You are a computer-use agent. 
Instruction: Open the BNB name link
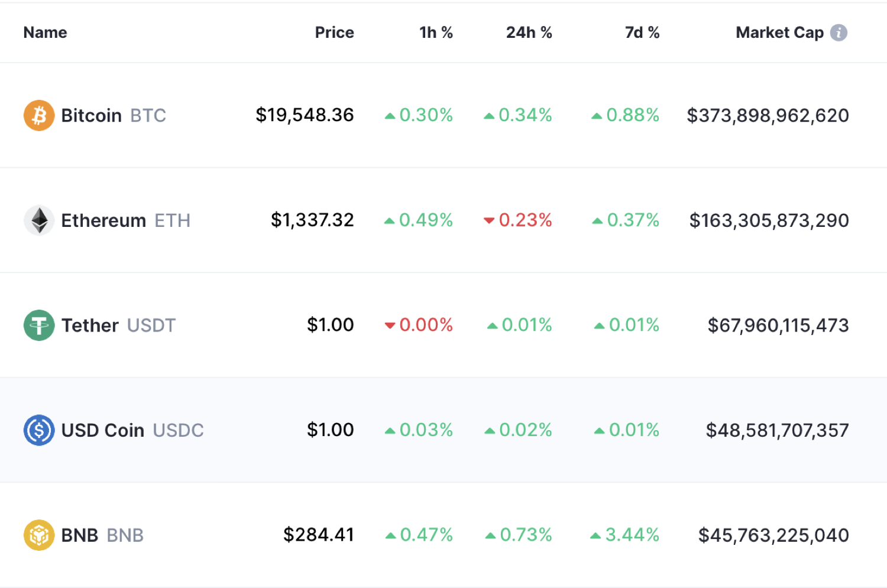pos(80,535)
